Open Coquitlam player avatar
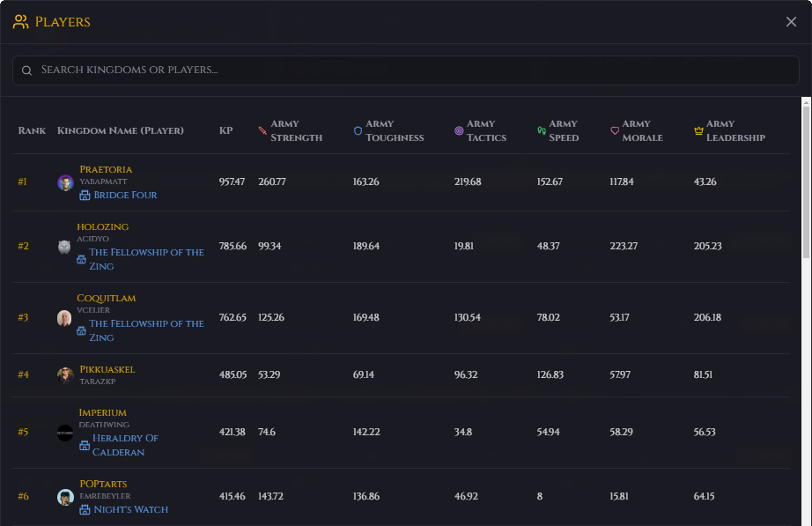The width and height of the screenshot is (812, 526). coord(64,318)
